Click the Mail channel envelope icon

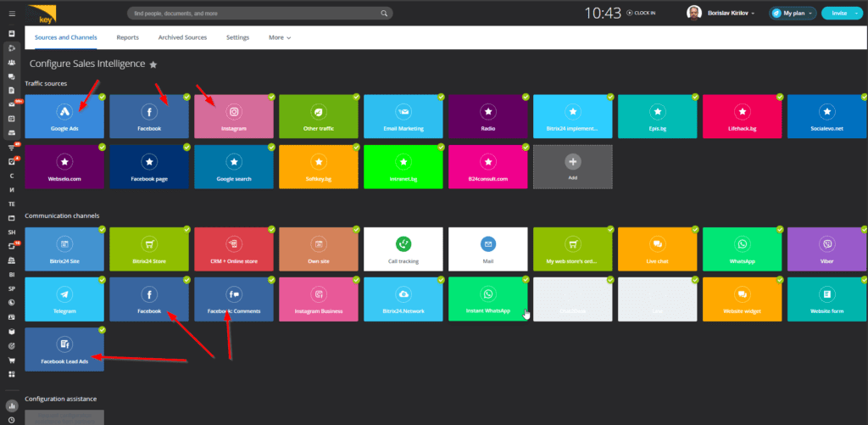pyautogui.click(x=487, y=243)
